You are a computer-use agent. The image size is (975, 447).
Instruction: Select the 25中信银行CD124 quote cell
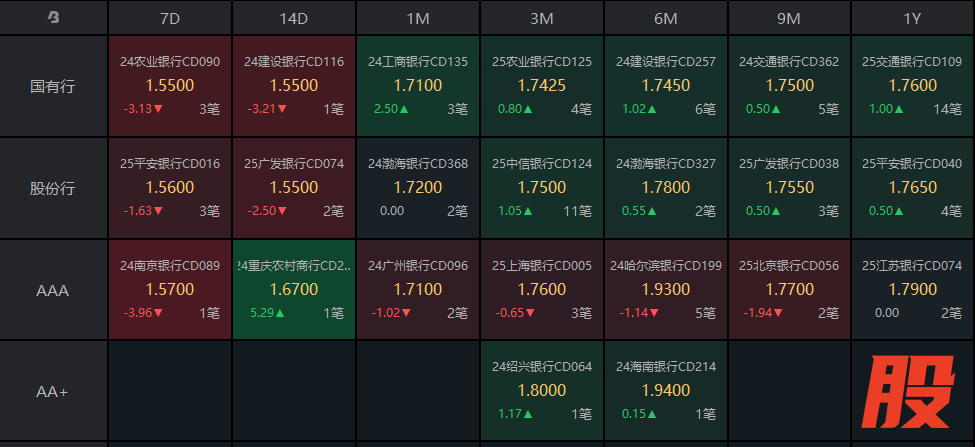542,188
